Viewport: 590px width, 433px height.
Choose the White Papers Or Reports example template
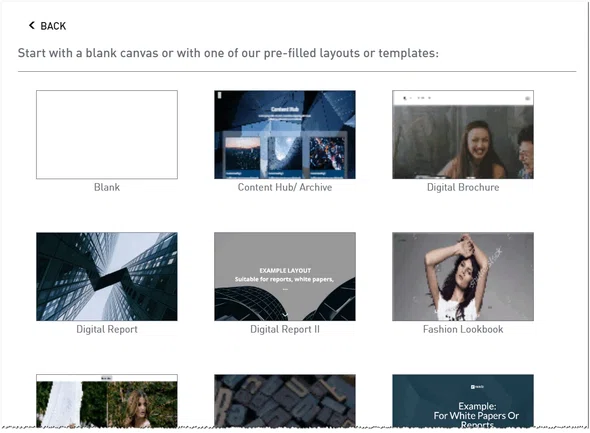[463, 401]
